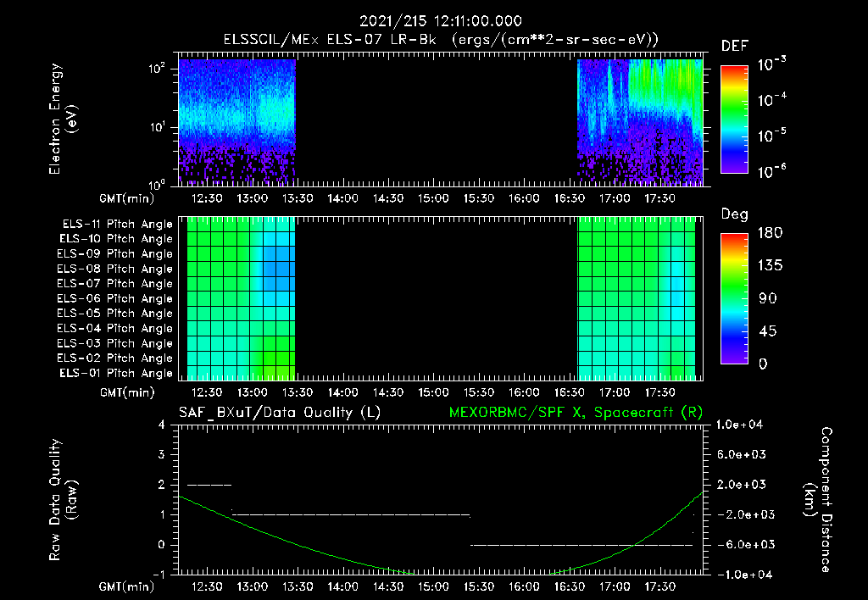Screen dimensions: 868x600
Task: Click the -1 tick on Raw Data Quality axis
Action: (159, 575)
